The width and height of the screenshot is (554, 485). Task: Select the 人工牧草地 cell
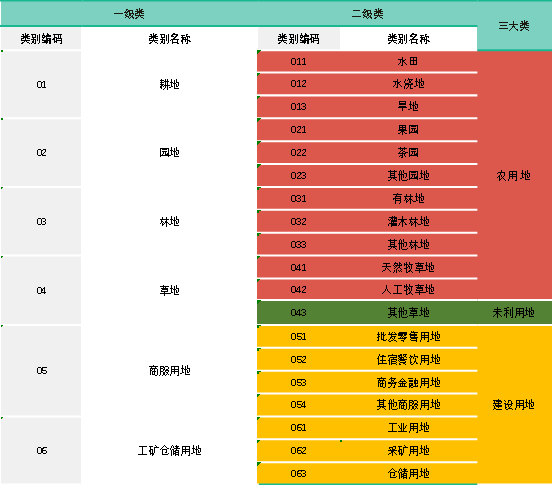[408, 290]
